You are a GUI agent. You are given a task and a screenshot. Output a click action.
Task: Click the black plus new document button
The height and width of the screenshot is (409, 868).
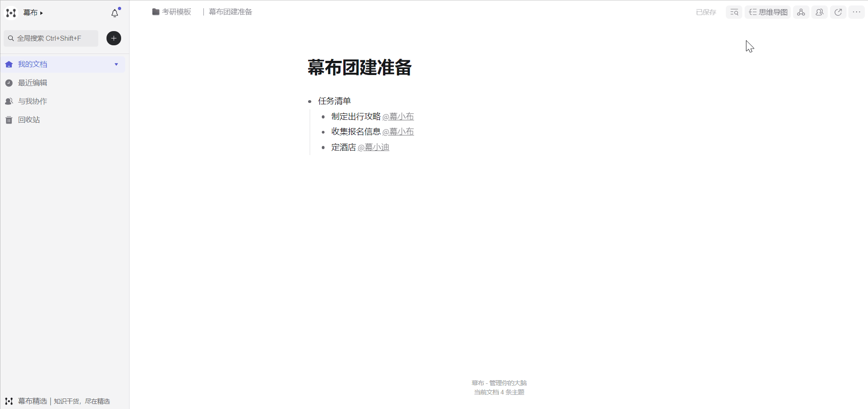pyautogui.click(x=114, y=38)
